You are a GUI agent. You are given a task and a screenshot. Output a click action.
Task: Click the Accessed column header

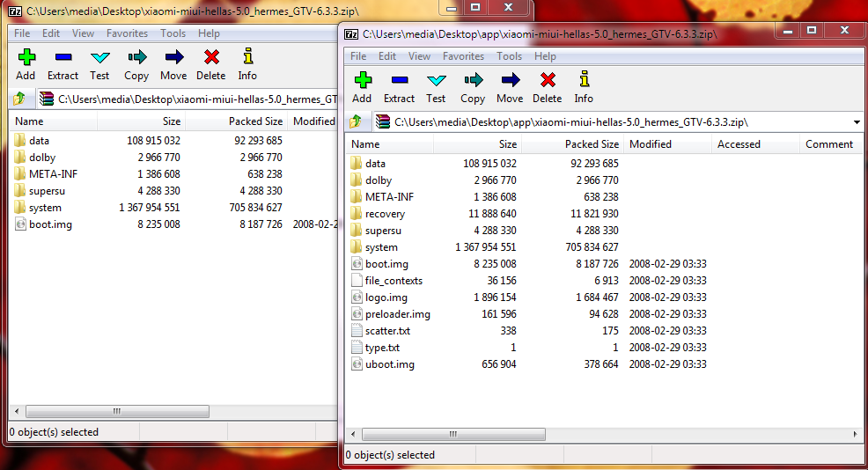coord(738,144)
